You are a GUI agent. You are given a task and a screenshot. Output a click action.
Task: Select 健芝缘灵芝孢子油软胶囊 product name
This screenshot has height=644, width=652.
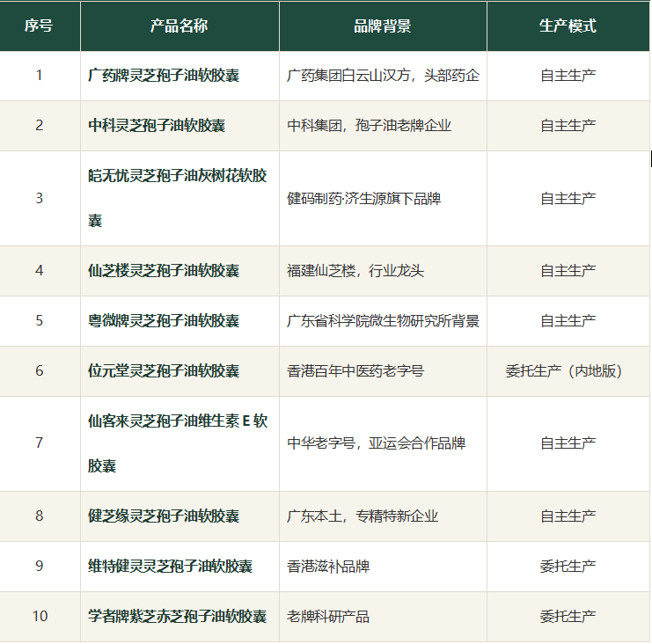coord(164,516)
